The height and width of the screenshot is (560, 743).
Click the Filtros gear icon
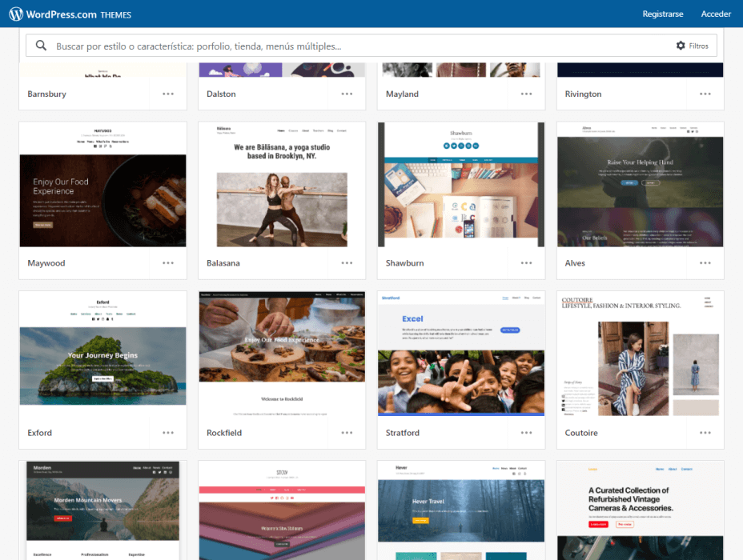point(681,46)
